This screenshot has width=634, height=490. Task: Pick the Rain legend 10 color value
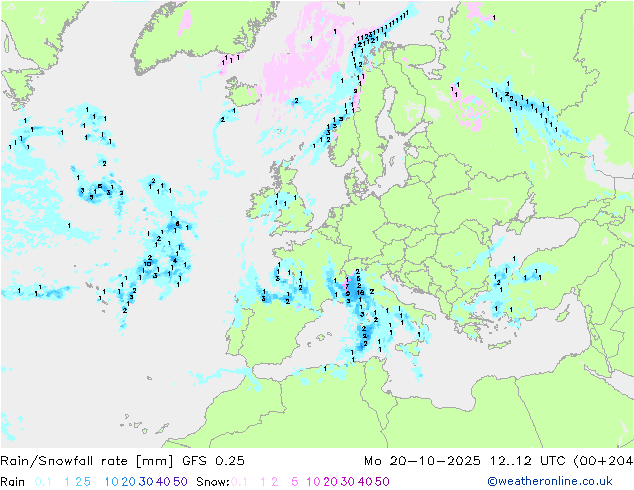click(111, 482)
